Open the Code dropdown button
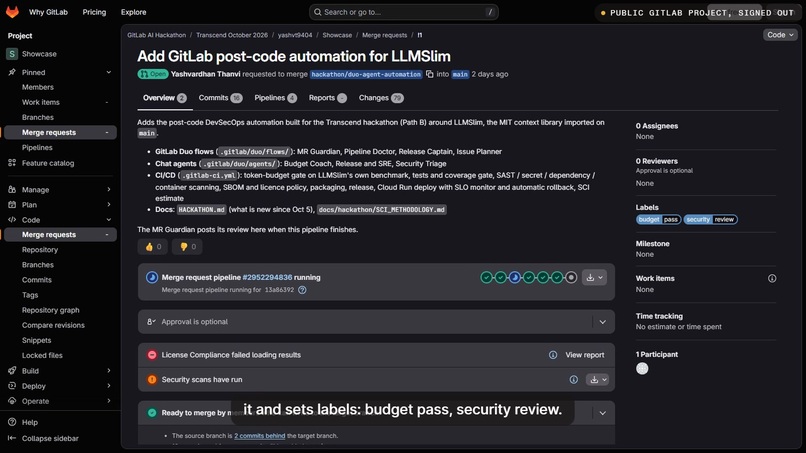806x453 pixels. pyautogui.click(x=780, y=35)
